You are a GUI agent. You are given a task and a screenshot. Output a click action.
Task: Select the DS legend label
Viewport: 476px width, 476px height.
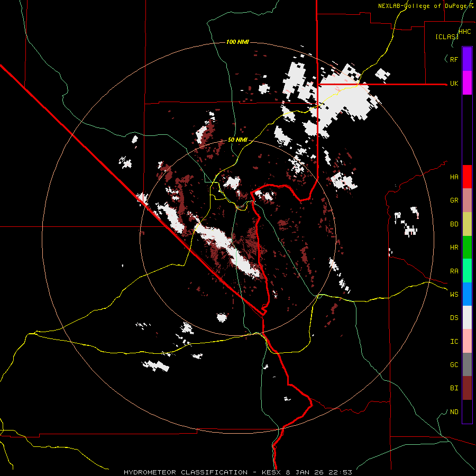454,318
